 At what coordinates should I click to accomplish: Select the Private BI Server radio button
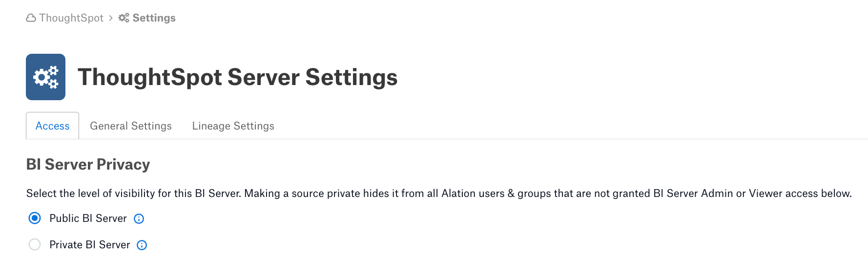coord(35,244)
